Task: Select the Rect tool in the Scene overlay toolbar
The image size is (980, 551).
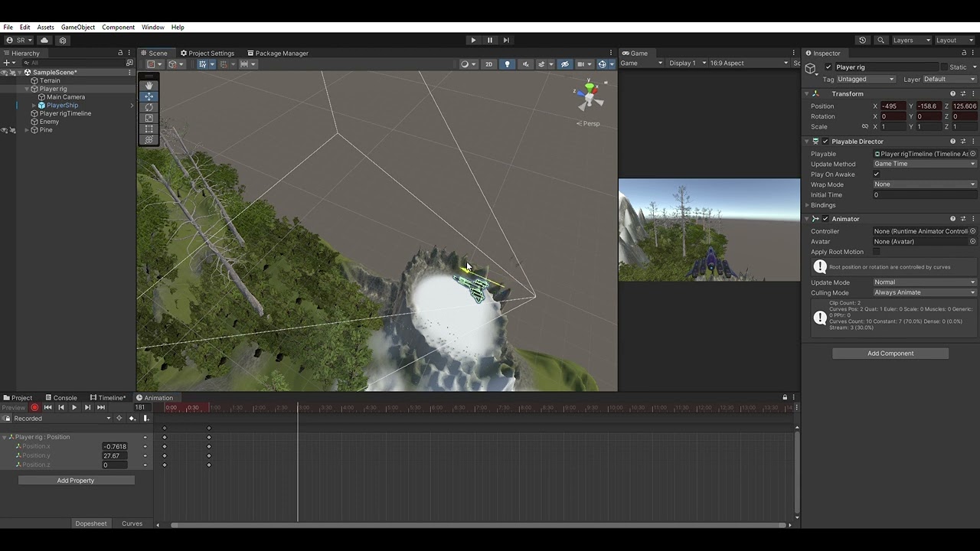Action: (149, 129)
